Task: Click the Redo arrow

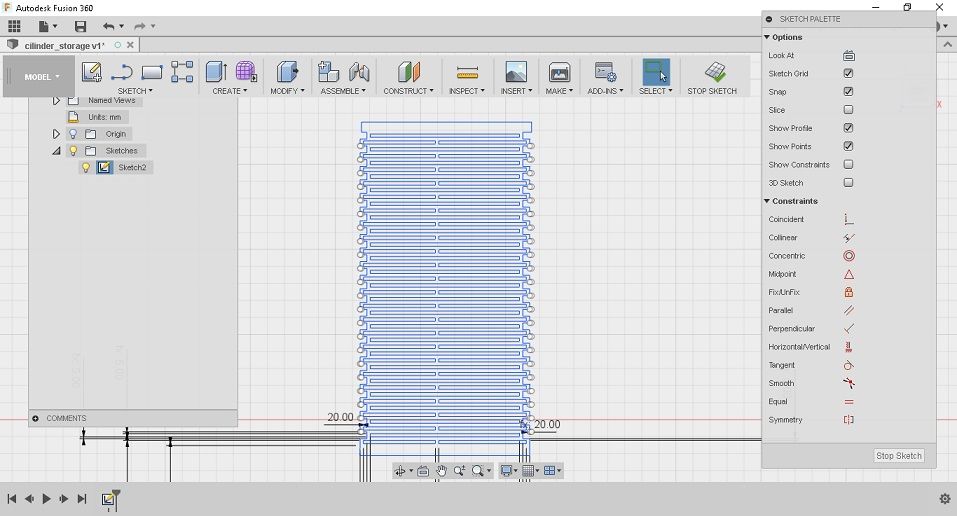Action: click(140, 26)
